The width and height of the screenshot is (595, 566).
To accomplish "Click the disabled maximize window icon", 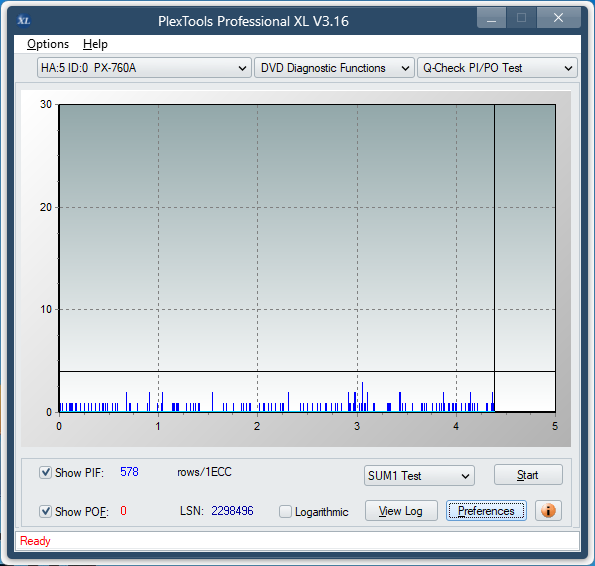I will coord(521,18).
